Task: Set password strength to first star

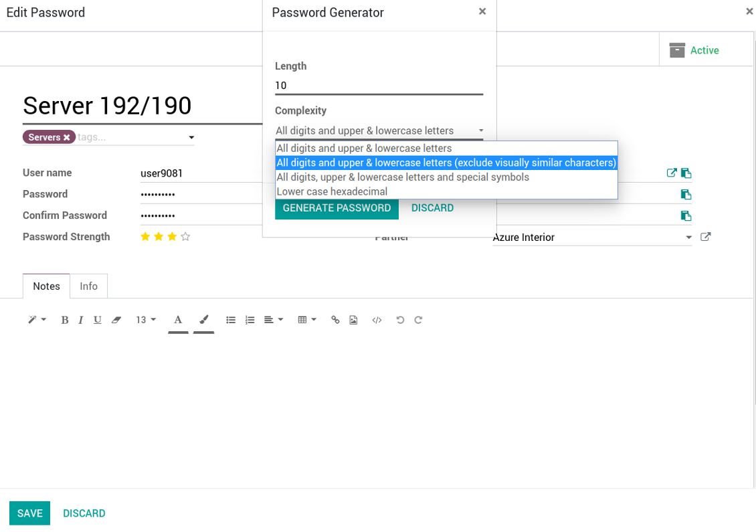Action: (145, 236)
